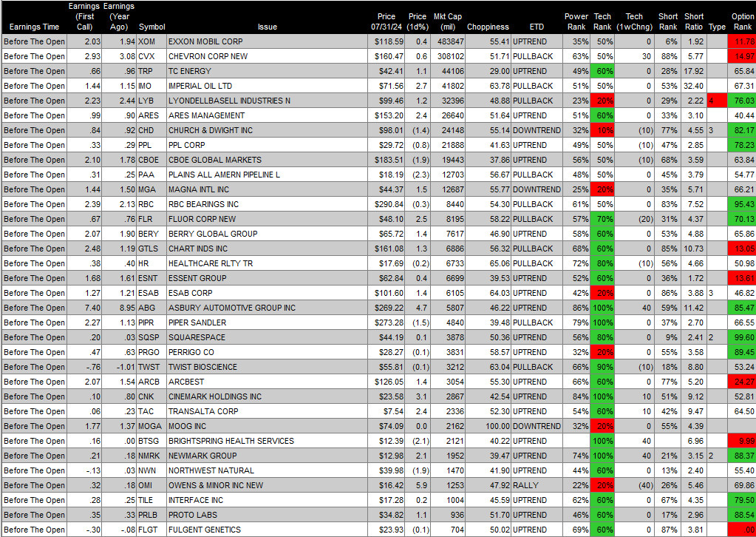Click the Power Rank column header
Viewport: 756px width, 537px height.
(576, 21)
